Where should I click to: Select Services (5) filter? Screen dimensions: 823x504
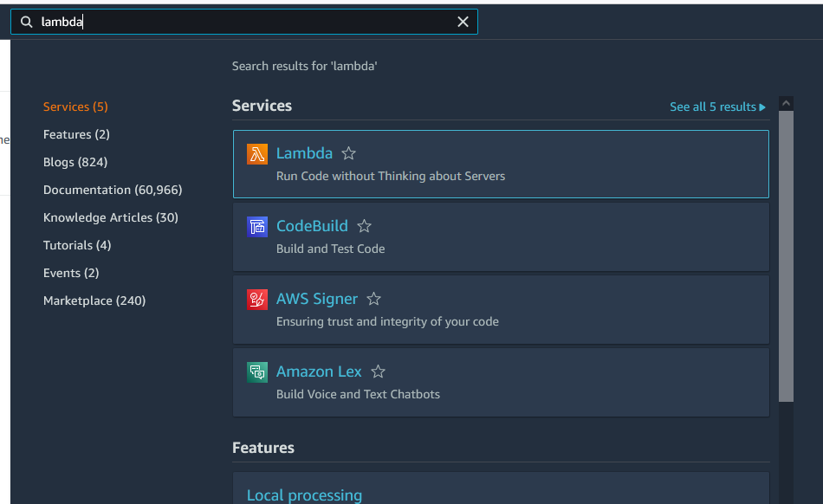75,107
